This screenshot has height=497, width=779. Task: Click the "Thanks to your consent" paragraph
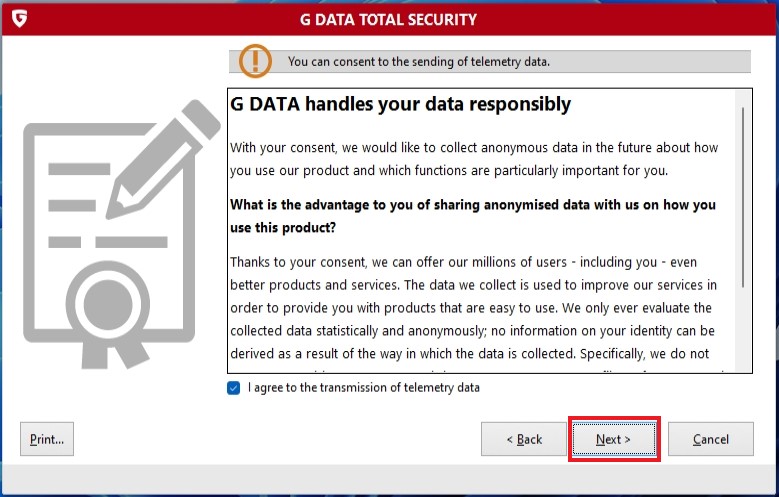[474, 307]
